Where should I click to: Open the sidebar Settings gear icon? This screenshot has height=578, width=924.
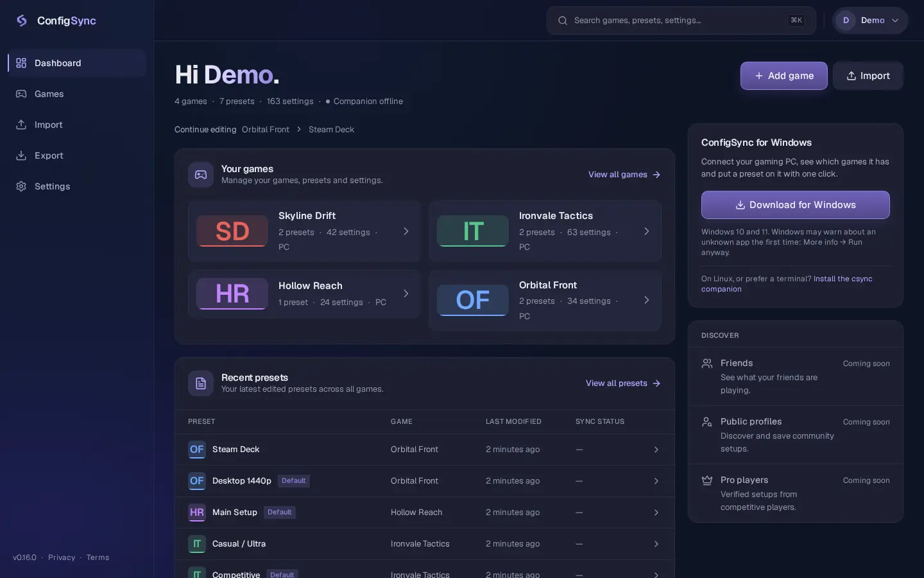(x=21, y=186)
